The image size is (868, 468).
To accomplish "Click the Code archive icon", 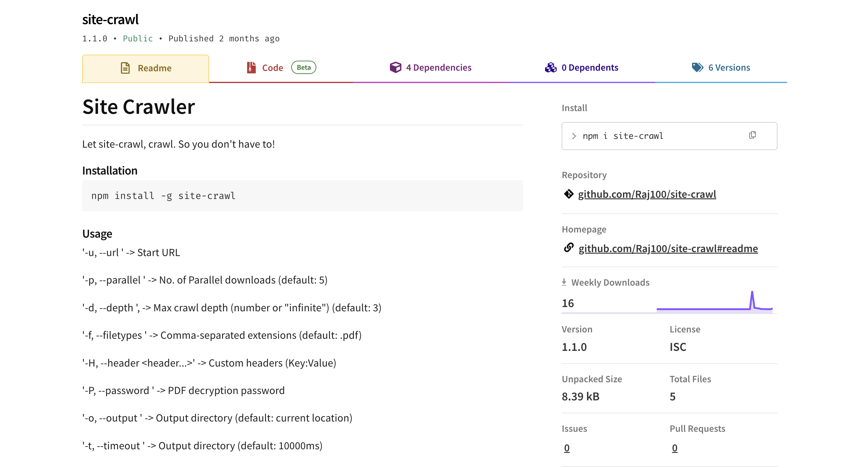I will (x=251, y=67).
